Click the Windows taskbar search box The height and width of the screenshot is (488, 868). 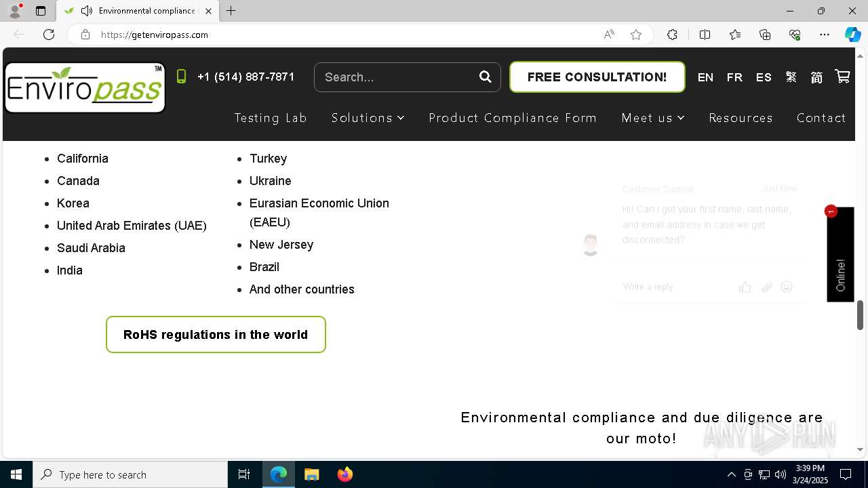(130, 474)
